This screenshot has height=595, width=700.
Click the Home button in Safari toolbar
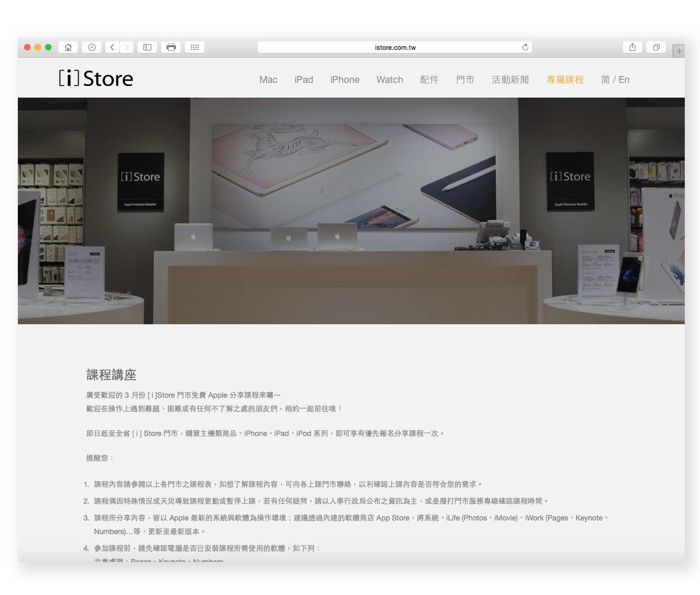68,47
